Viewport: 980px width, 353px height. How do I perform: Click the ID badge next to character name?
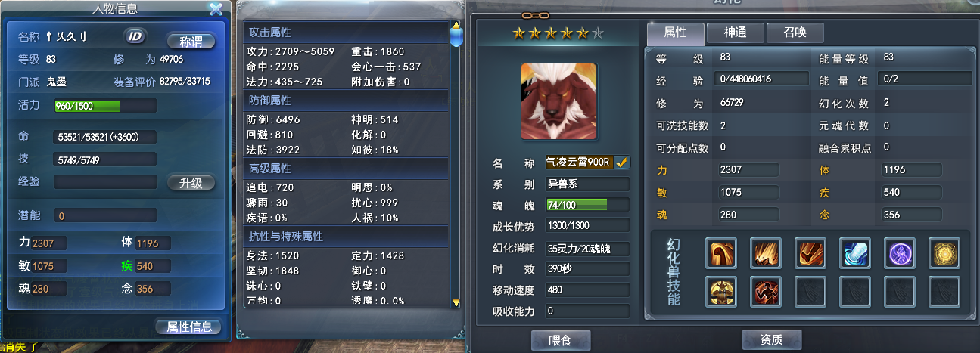(x=135, y=36)
